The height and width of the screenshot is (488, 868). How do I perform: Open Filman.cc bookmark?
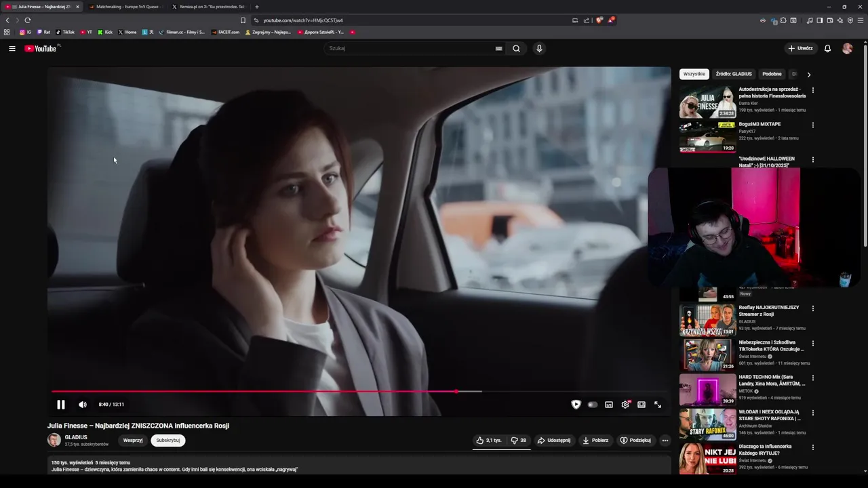(x=182, y=32)
